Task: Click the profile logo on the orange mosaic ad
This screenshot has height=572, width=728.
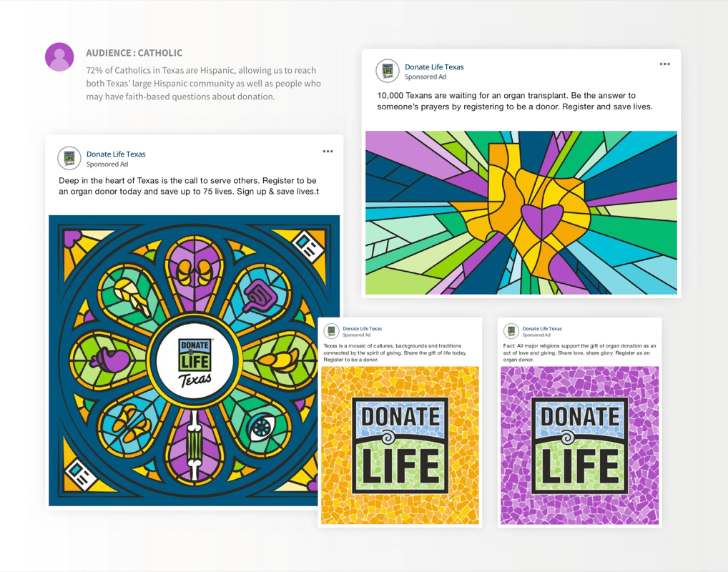Action: pos(331,331)
